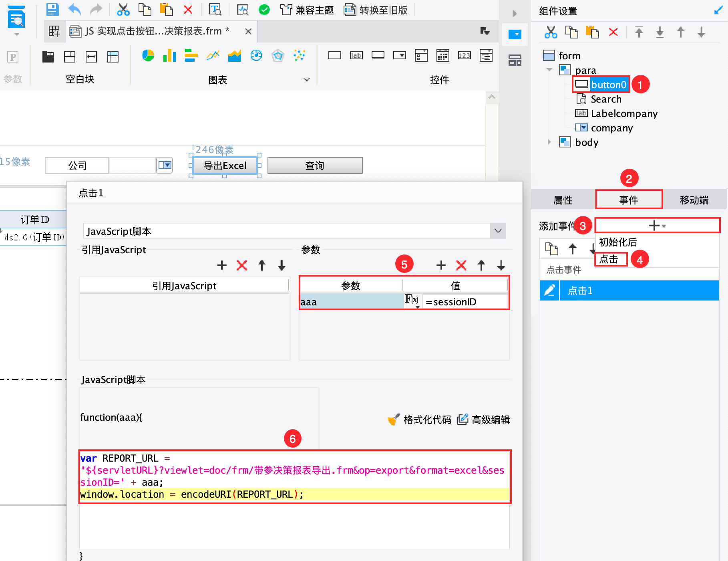Screen dimensions: 728x561
Task: Edit the 点击1 event with pencil icon
Action: 549,290
